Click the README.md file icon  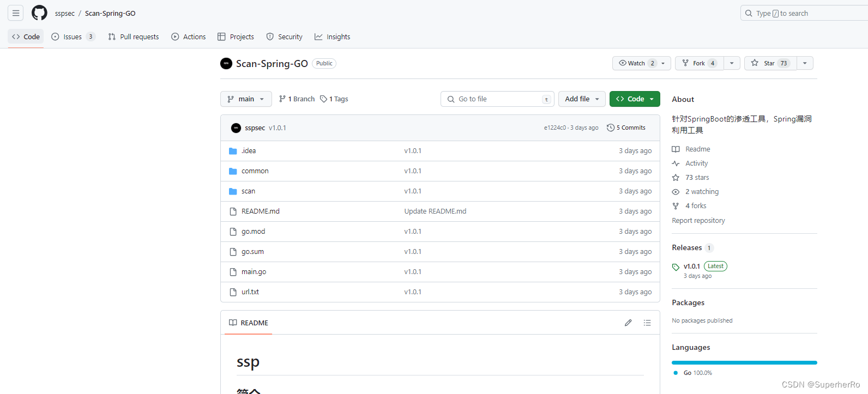[x=233, y=211]
